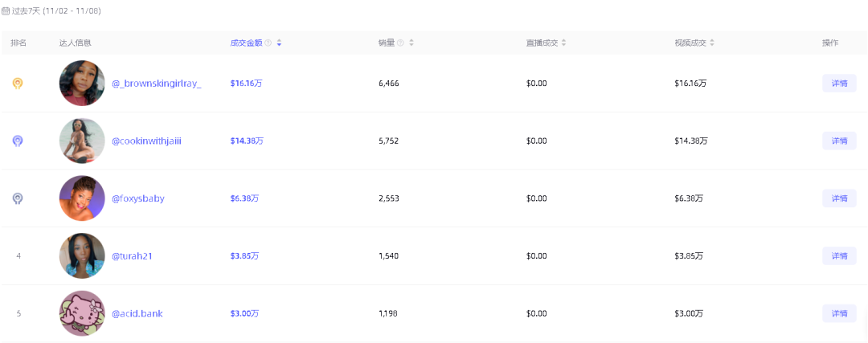Open the @acid.bank creator link
This screenshot has width=868, height=343.
137,313
